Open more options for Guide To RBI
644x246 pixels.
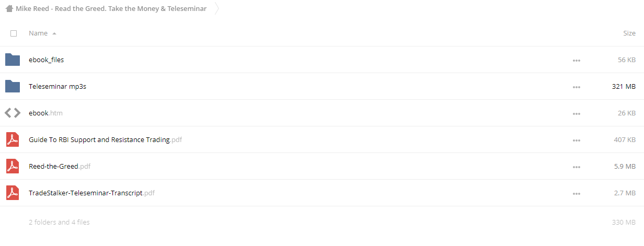tap(577, 140)
